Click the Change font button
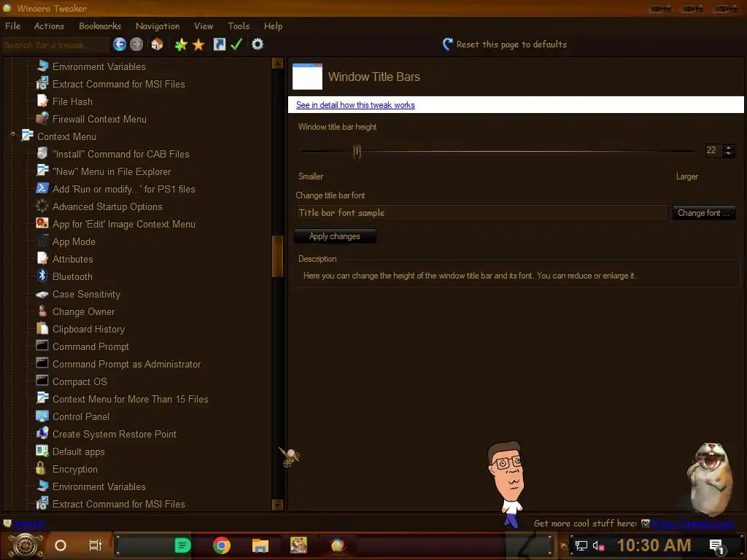Viewport: 747px width, 560px height. [704, 213]
